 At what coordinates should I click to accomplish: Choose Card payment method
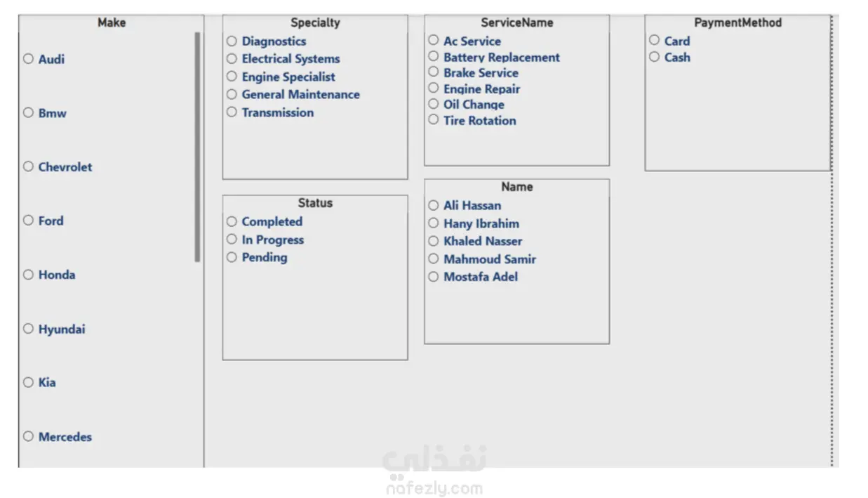(654, 41)
